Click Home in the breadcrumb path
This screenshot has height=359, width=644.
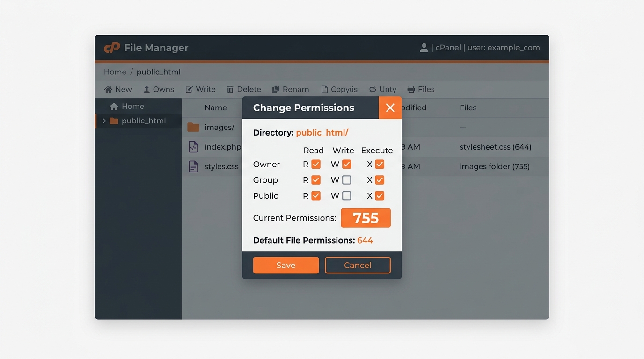pos(115,72)
